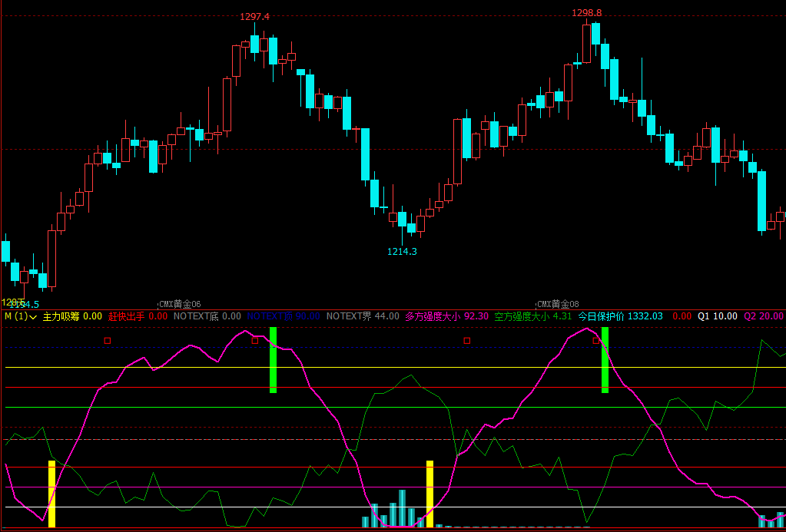The image size is (786, 532).
Task: Click the red square marker beside the first green bar
Action: (254, 341)
